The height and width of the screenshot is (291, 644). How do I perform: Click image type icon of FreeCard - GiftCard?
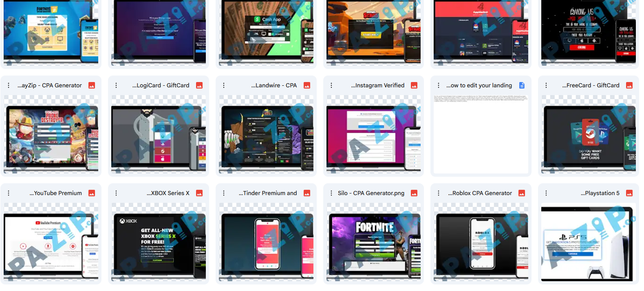pyautogui.click(x=629, y=85)
